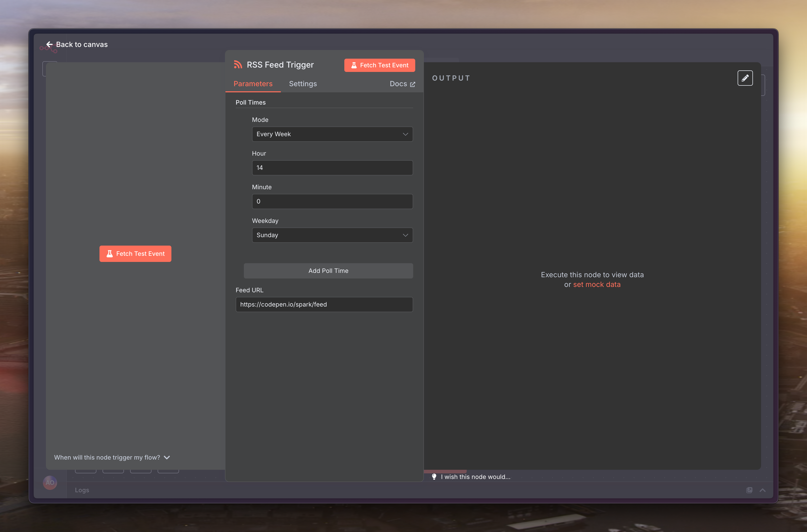The image size is (807, 532).
Task: Click the RSS feed icon in header
Action: tap(238, 65)
